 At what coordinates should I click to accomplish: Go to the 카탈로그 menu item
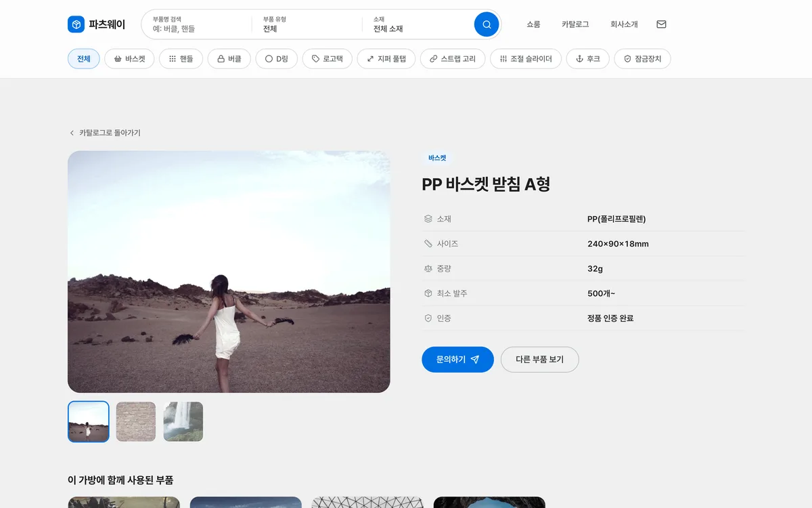(575, 24)
